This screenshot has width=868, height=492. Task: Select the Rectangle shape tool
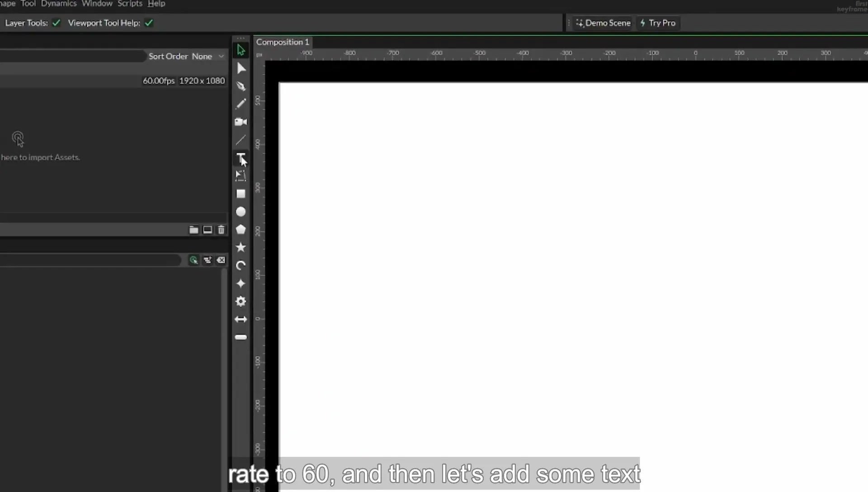click(x=241, y=194)
